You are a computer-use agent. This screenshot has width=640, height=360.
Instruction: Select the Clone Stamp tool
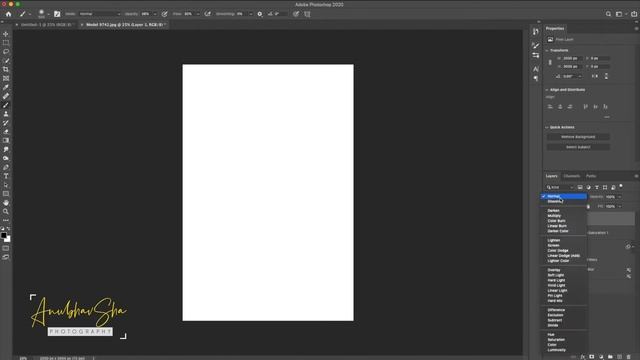6,114
